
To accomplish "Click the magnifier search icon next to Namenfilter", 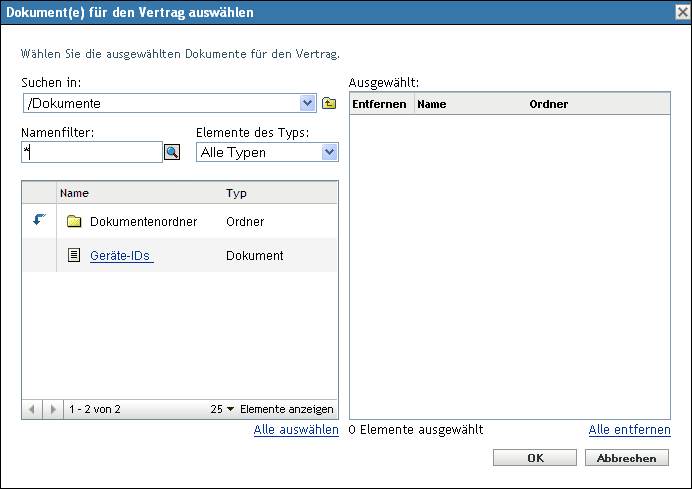I will 171,152.
